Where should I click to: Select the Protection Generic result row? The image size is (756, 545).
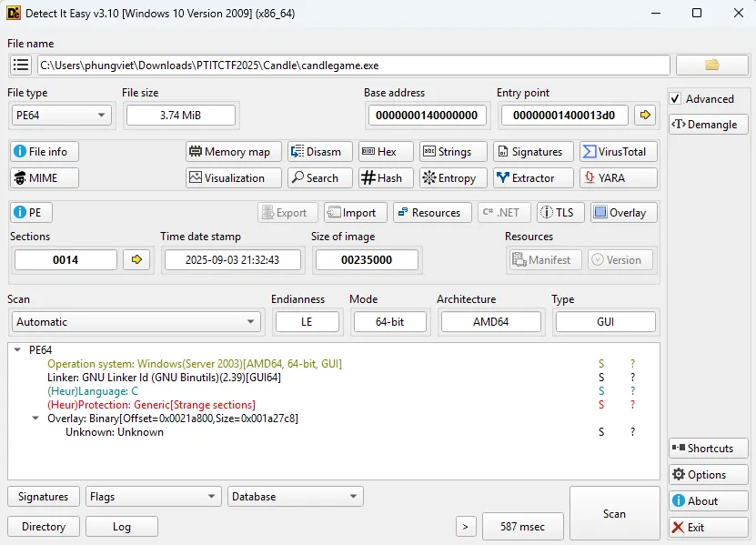coord(151,405)
